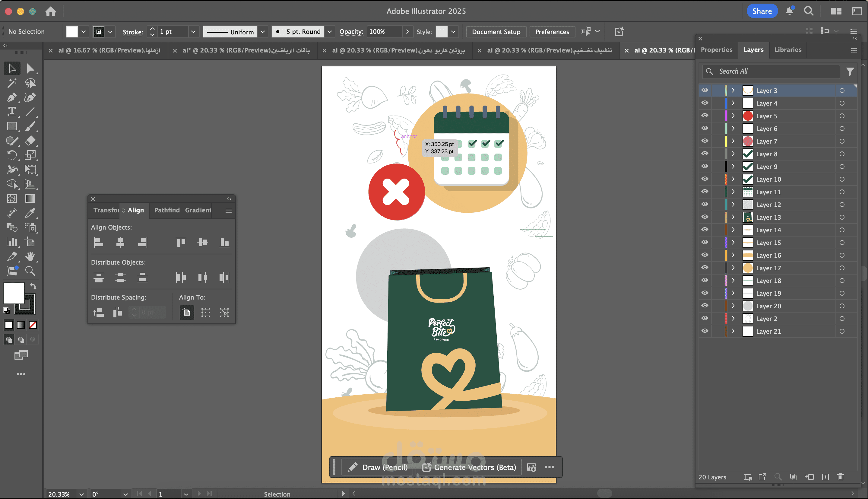Click Vertical Align Top icon
The width and height of the screenshot is (868, 499).
click(x=181, y=243)
